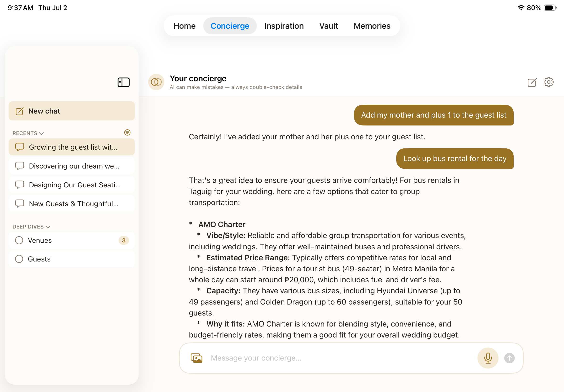Click the Capacity label
The height and width of the screenshot is (392, 564).
(223, 291)
